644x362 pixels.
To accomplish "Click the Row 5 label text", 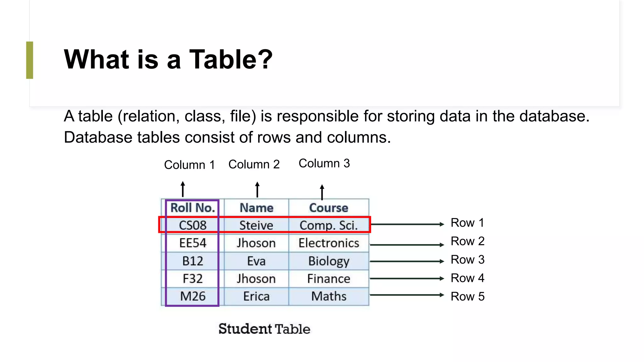I will (x=468, y=296).
